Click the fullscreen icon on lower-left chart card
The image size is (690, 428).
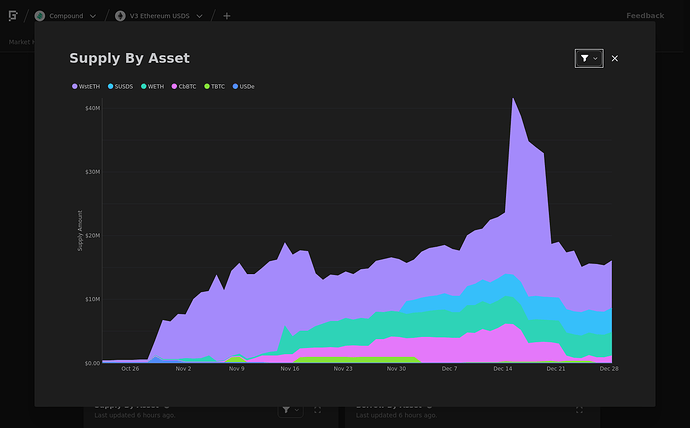[318, 410]
